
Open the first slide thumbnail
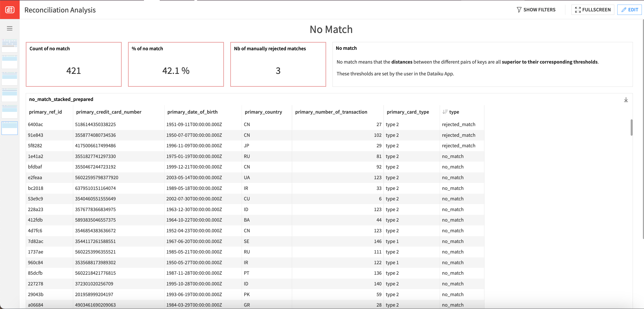(10, 45)
